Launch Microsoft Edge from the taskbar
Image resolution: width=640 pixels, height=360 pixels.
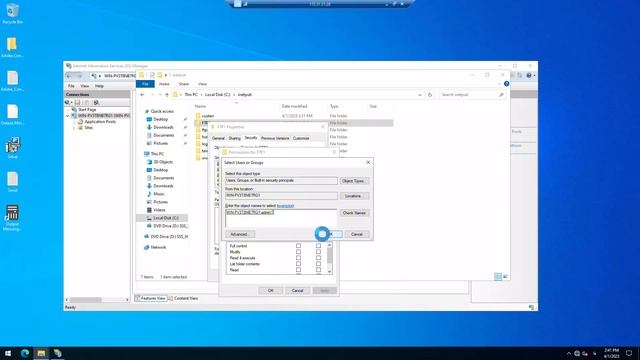click(25, 353)
